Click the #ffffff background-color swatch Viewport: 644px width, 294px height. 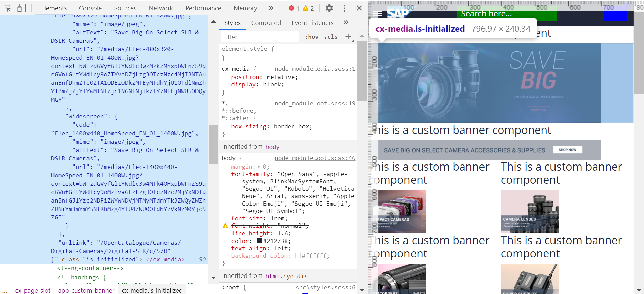[298, 256]
